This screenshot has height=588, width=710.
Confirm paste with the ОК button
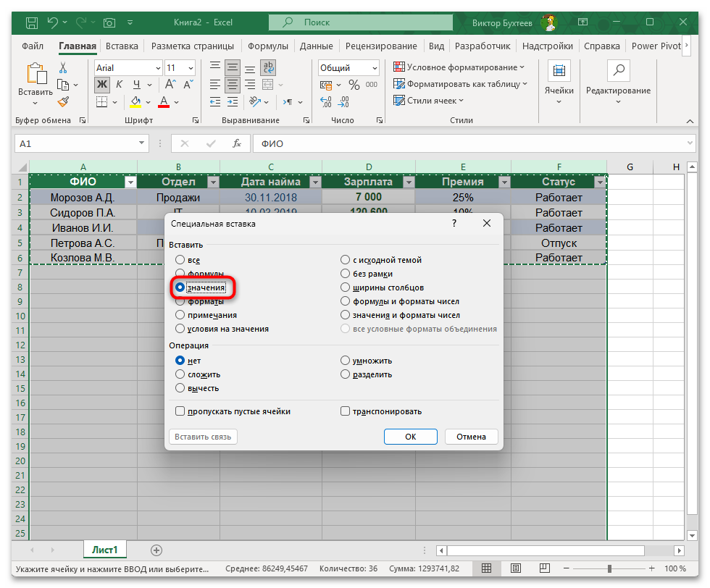click(x=410, y=436)
